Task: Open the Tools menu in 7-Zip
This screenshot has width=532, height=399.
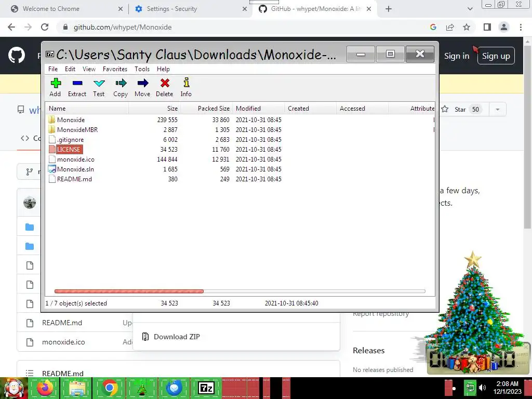Action: click(142, 69)
